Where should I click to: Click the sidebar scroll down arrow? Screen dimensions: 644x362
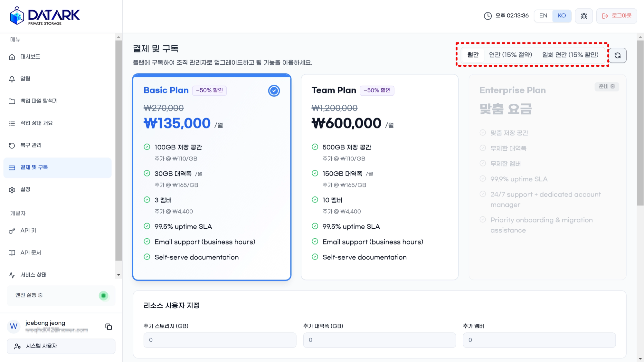pos(118,275)
